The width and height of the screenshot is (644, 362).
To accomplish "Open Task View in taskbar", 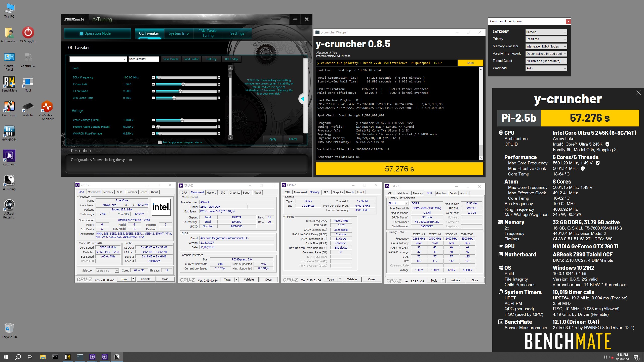I will click(x=30, y=357).
